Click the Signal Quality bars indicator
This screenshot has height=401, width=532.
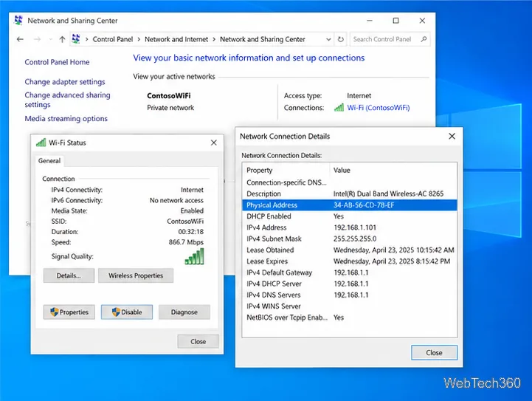(194, 256)
